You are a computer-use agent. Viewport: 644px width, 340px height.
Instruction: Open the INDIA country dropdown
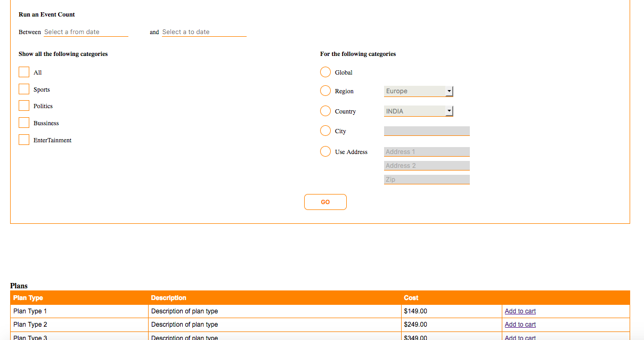(x=419, y=111)
